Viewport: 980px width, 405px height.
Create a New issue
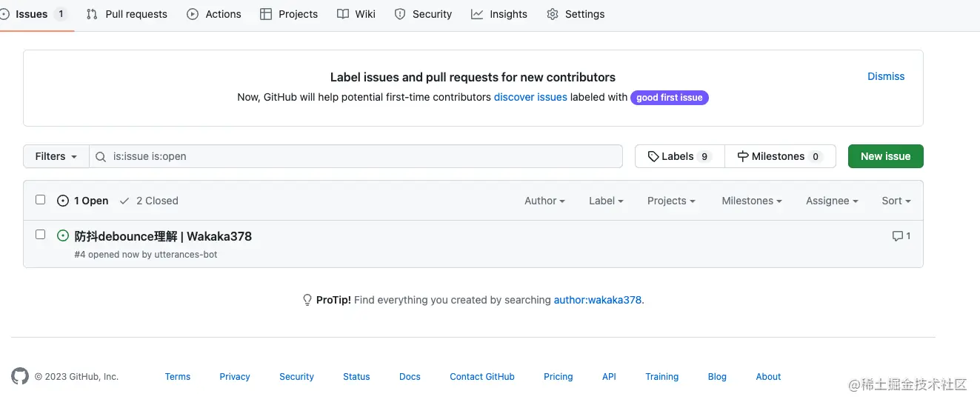(885, 156)
